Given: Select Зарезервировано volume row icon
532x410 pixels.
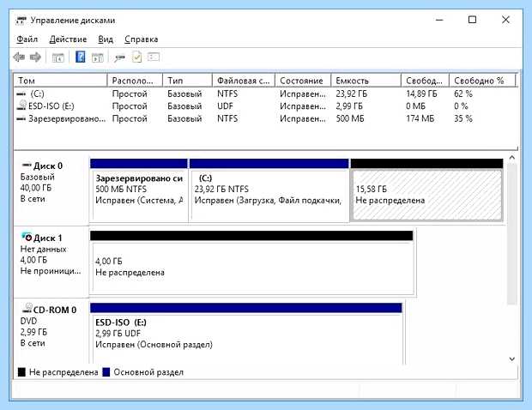Looking at the screenshot, I should pos(21,119).
